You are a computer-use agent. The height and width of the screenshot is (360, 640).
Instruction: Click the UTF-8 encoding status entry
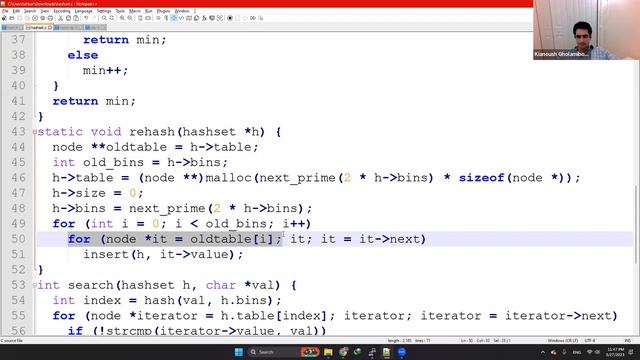point(590,340)
